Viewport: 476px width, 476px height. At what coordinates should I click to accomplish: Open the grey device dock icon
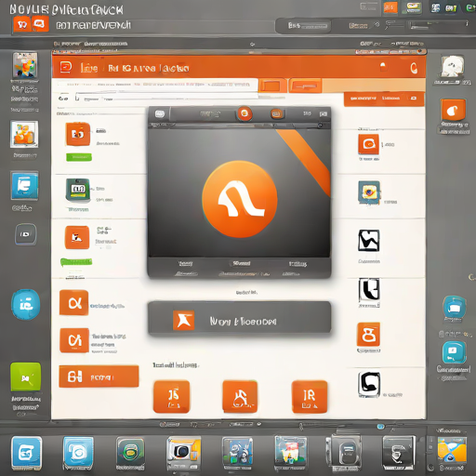(x=345, y=453)
